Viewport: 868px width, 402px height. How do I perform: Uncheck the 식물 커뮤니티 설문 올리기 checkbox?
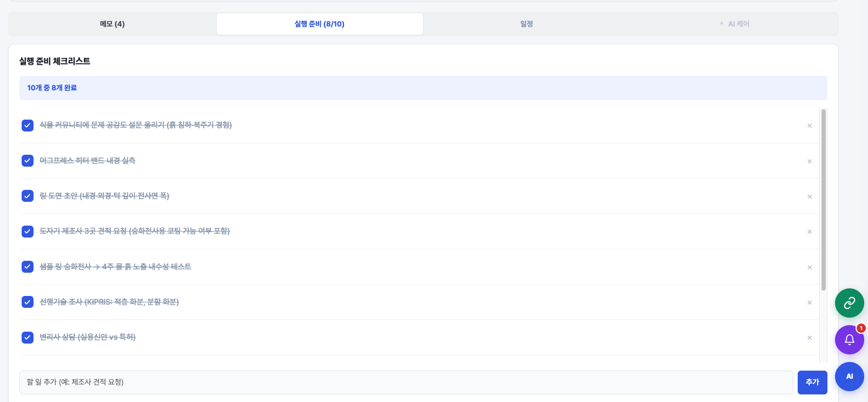click(28, 126)
